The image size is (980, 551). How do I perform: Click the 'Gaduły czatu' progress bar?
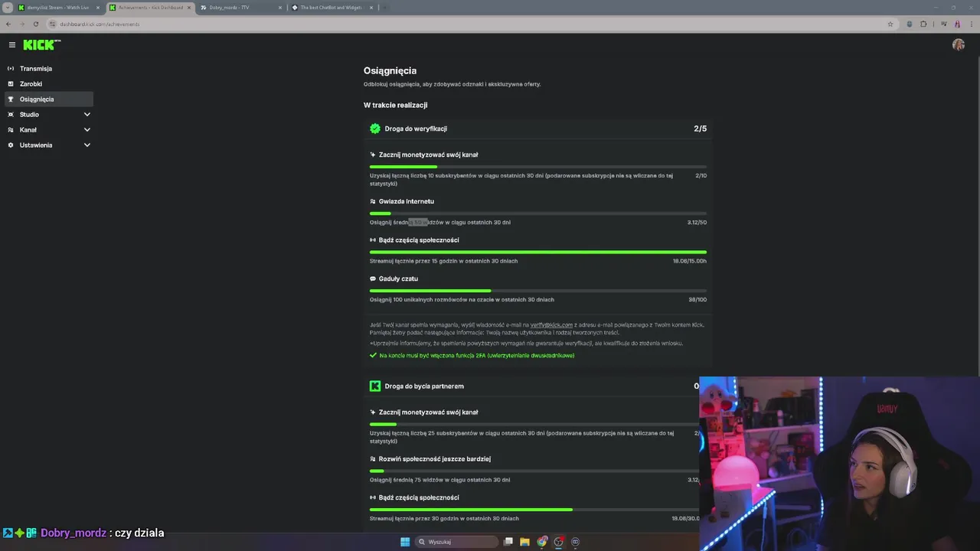click(538, 290)
